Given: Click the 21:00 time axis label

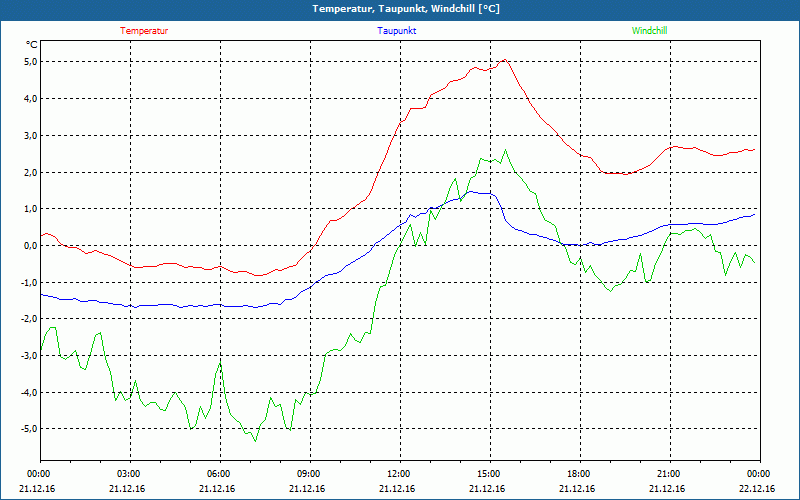Looking at the screenshot, I should (x=670, y=473).
